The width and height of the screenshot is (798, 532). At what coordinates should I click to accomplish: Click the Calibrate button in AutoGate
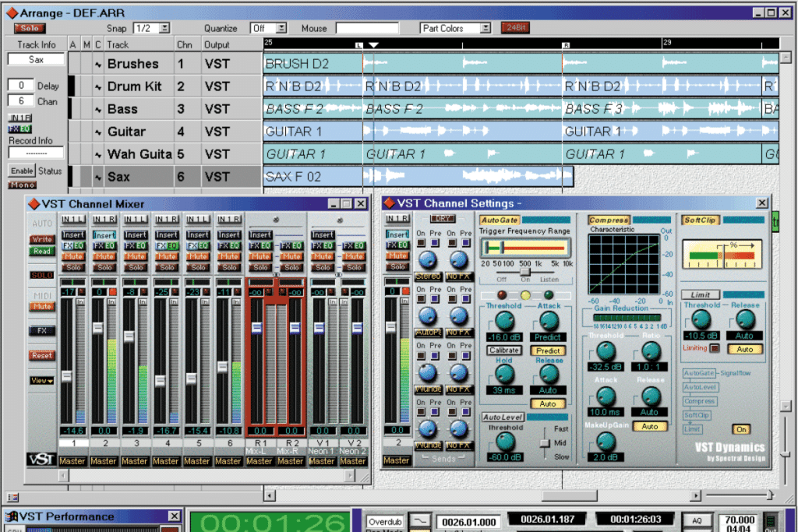[x=504, y=351]
